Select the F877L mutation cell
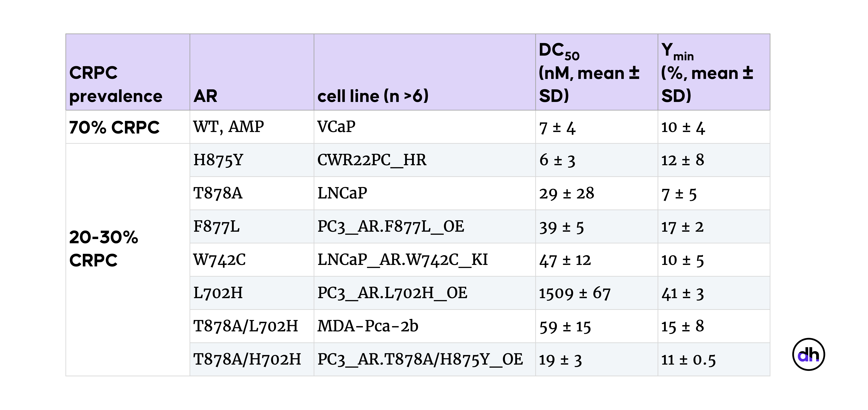The image size is (868, 410). click(252, 226)
